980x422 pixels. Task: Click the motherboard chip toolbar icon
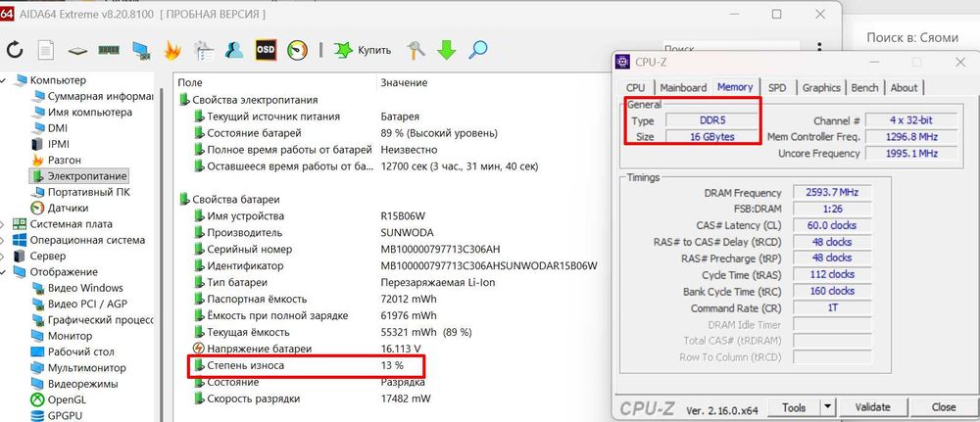(x=77, y=51)
